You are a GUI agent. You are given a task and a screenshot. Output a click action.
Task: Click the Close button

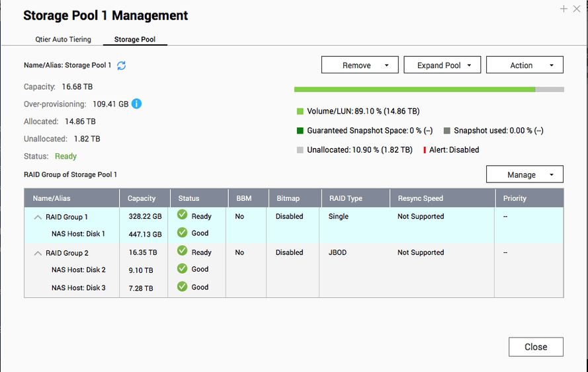(x=536, y=347)
